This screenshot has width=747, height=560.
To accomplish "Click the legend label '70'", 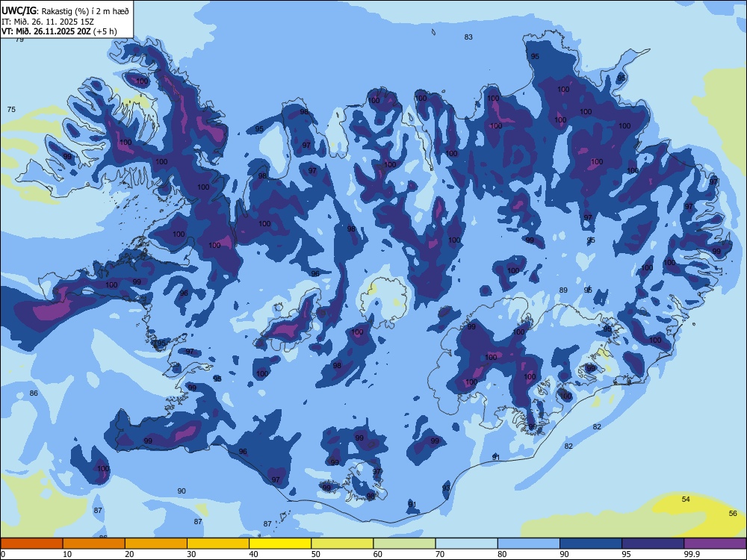I will click(x=440, y=554).
